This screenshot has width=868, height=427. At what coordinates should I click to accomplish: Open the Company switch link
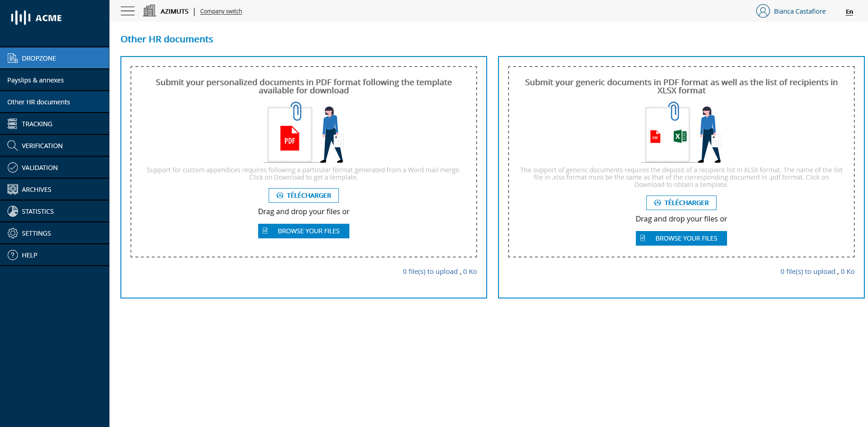pyautogui.click(x=221, y=11)
